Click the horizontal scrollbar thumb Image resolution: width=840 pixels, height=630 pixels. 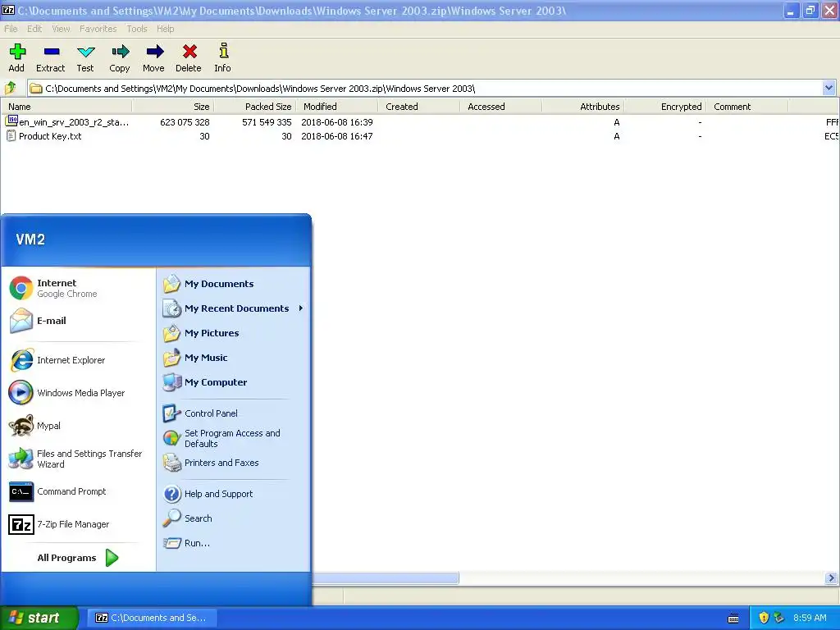coord(386,578)
